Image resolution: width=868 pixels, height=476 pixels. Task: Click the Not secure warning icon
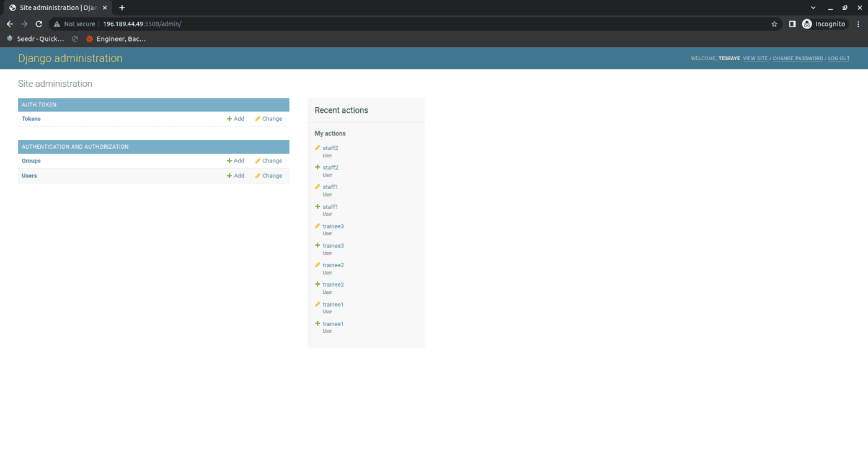click(57, 24)
